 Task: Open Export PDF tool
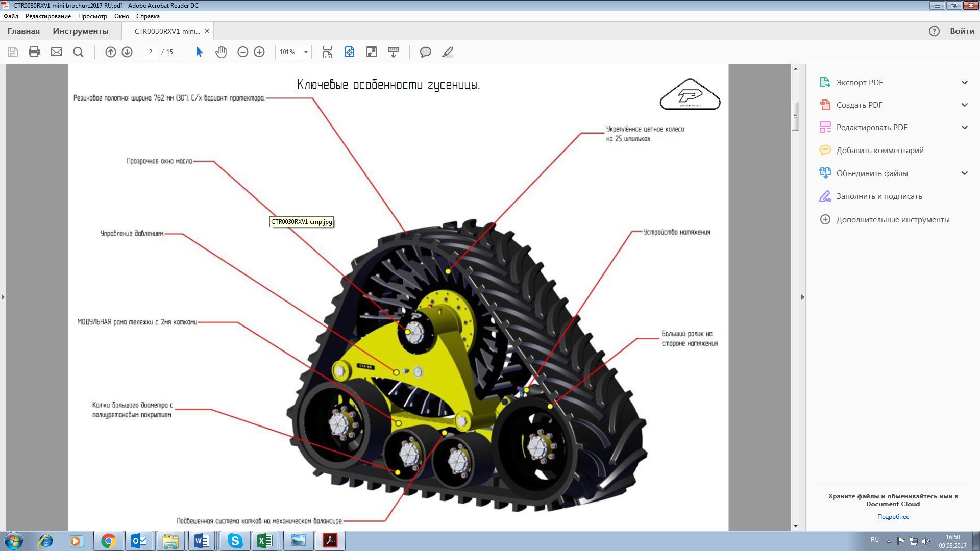pyautogui.click(x=860, y=82)
